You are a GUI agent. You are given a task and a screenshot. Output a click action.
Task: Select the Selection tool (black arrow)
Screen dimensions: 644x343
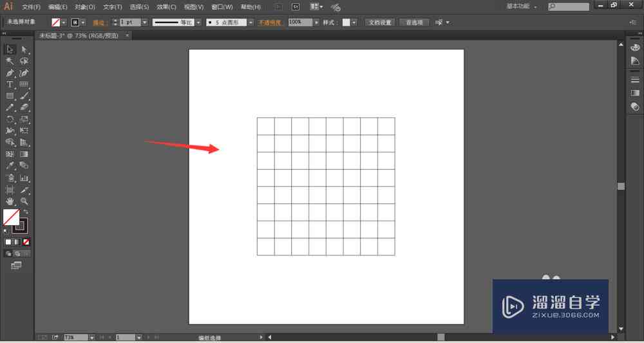pyautogui.click(x=10, y=50)
